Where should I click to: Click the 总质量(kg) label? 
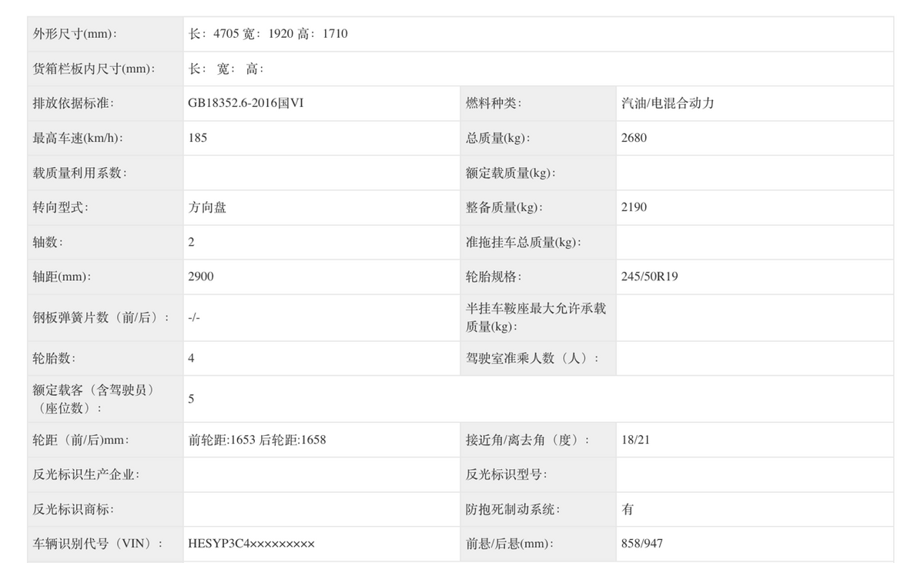498,138
